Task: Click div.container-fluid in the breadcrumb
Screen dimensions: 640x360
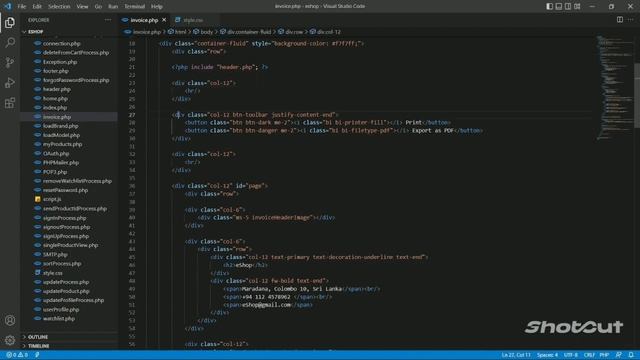Action: (x=249, y=32)
